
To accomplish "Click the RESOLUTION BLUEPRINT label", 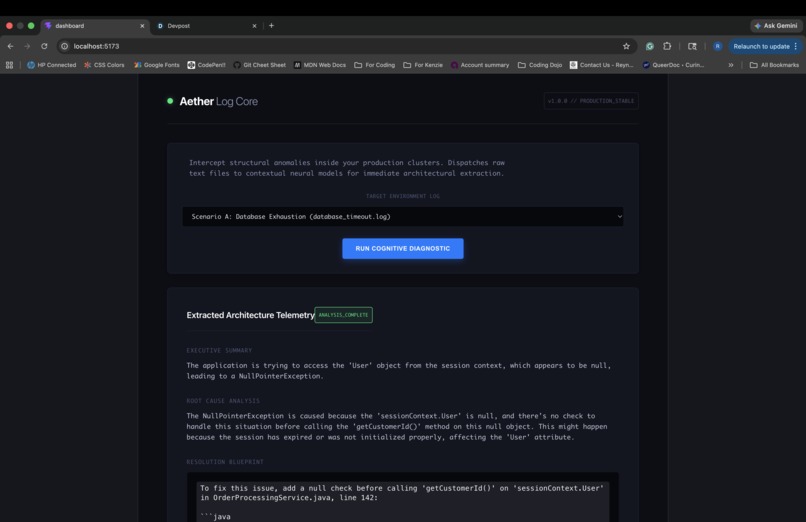I will 225,462.
